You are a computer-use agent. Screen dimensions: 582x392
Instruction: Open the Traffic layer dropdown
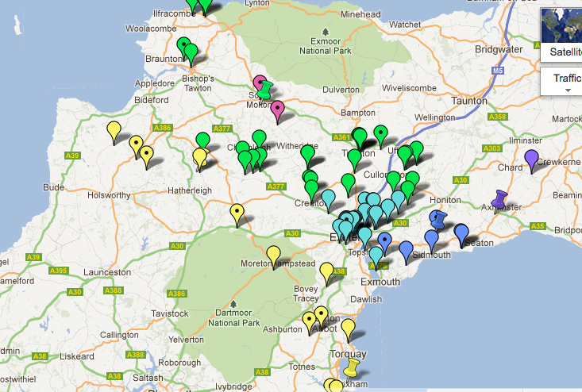(x=567, y=81)
